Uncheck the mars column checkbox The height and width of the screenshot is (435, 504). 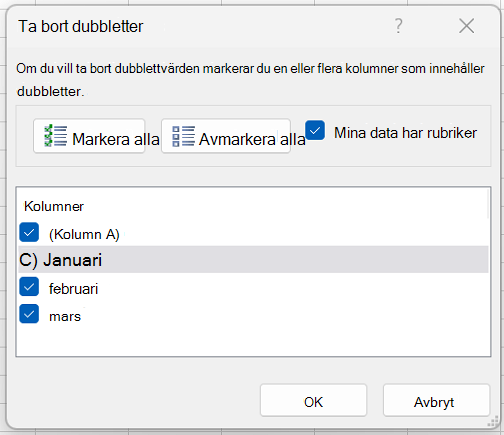(x=29, y=314)
